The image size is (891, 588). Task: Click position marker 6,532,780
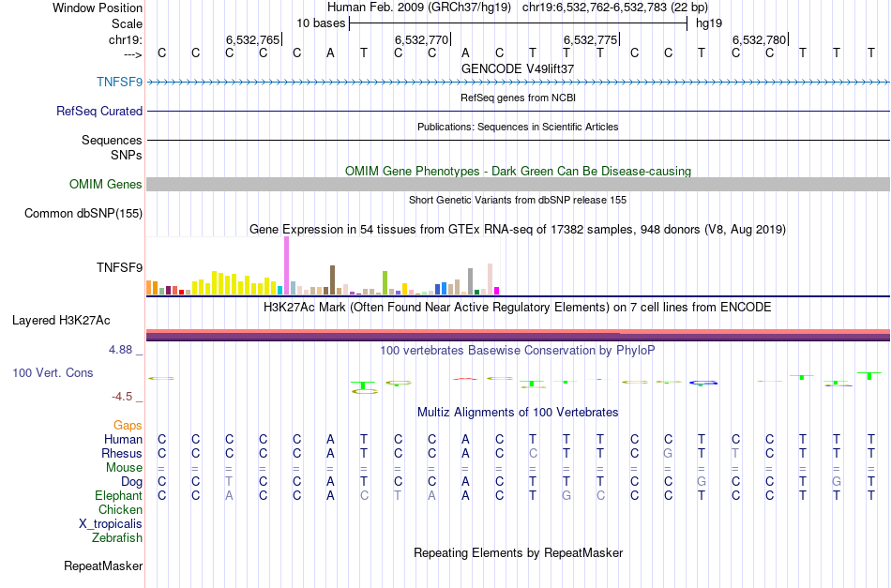(760, 39)
